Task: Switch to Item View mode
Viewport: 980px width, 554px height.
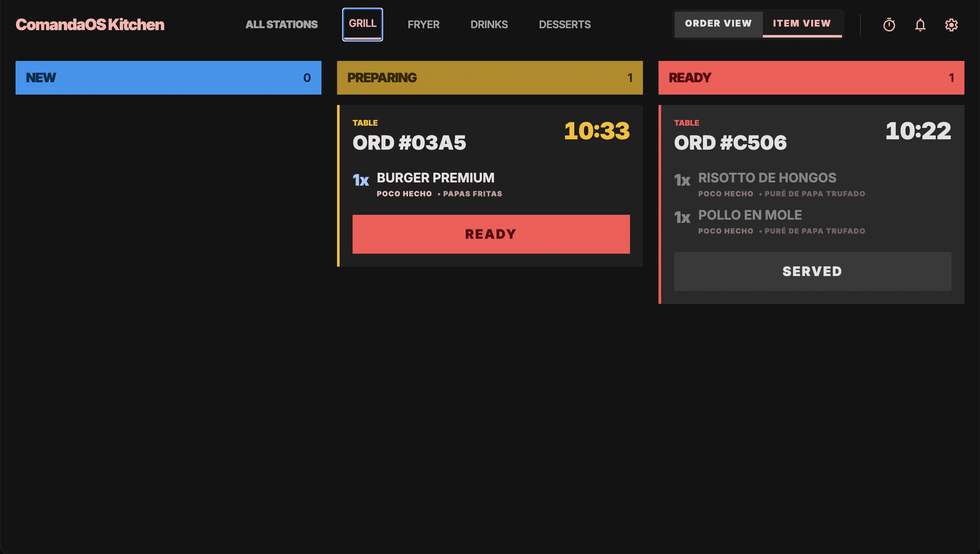Action: point(801,24)
